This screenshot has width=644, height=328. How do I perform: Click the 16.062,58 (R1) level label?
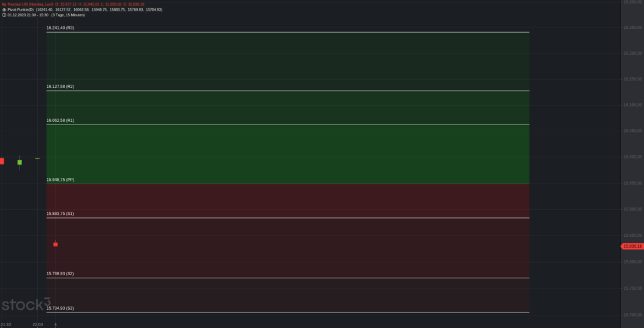pos(60,120)
